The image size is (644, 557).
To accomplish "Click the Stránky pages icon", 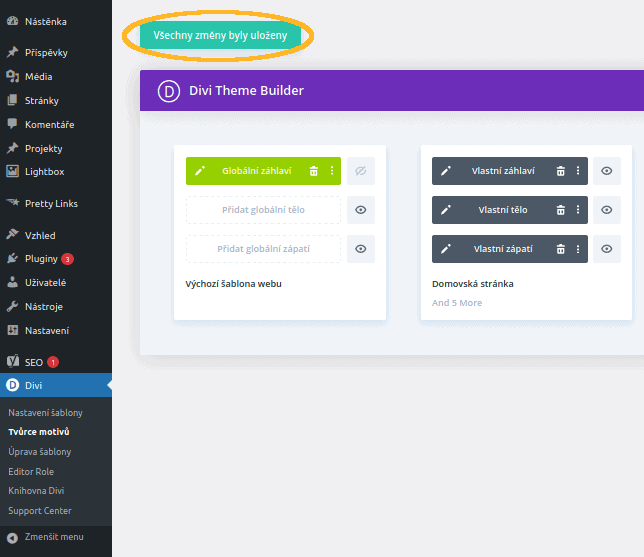I will [13, 100].
